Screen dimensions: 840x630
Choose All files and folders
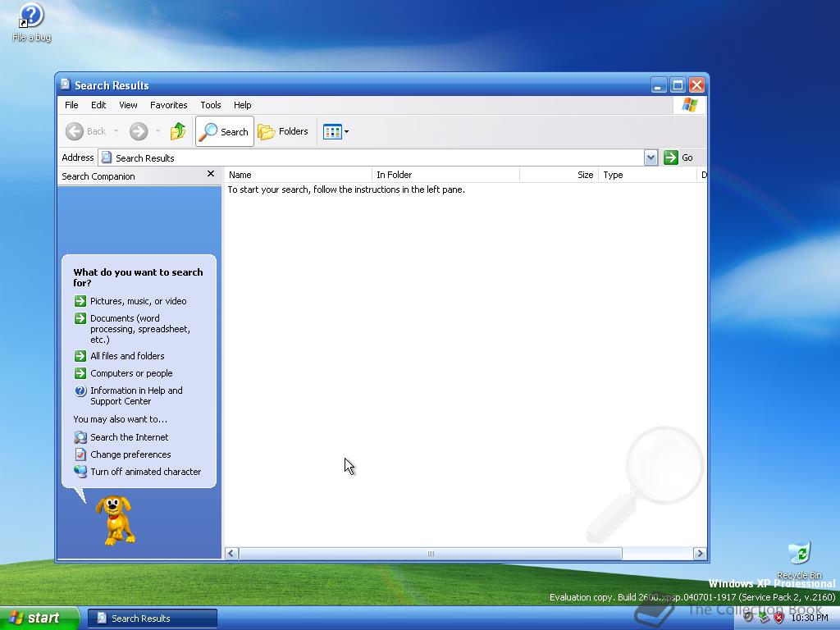coord(119,356)
